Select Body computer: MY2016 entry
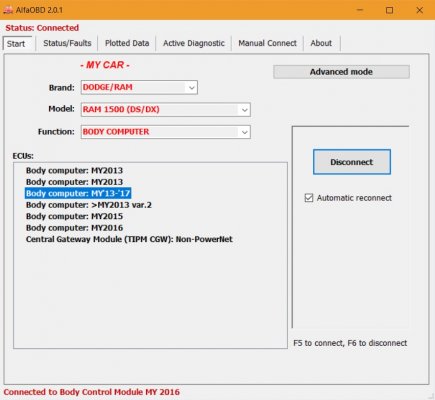The height and width of the screenshot is (400, 435). (x=74, y=228)
